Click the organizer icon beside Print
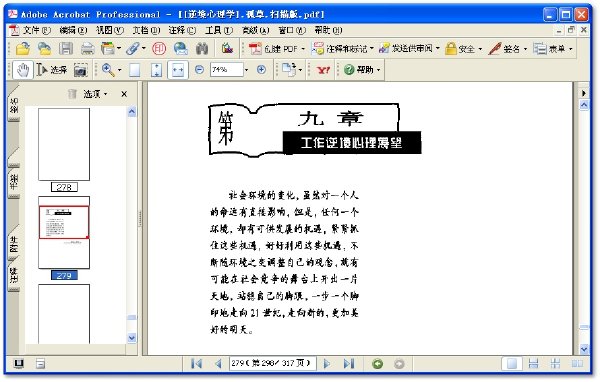 (108, 49)
